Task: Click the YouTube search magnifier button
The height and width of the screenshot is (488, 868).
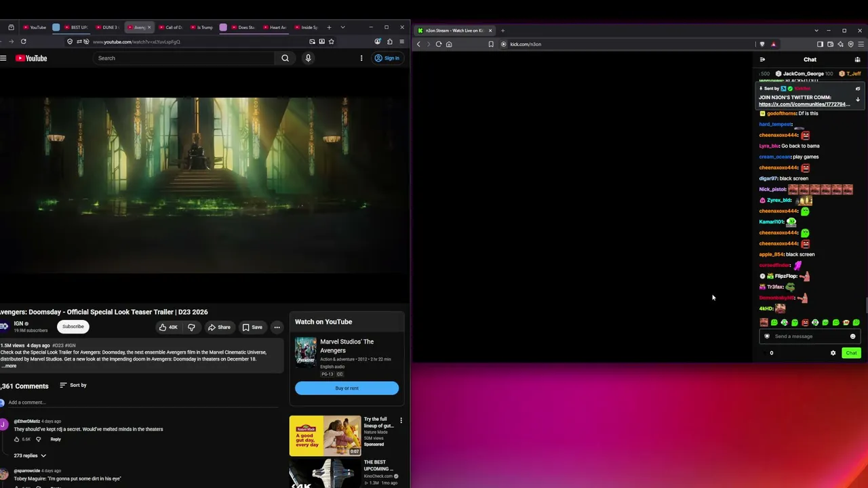Action: (x=285, y=58)
